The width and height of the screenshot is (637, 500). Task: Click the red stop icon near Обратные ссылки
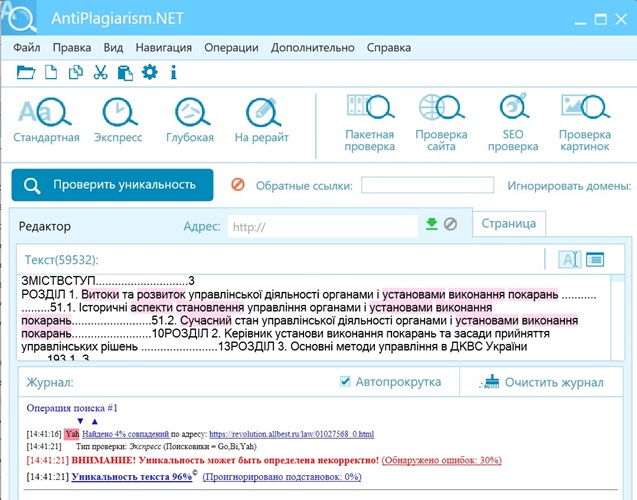click(x=238, y=185)
